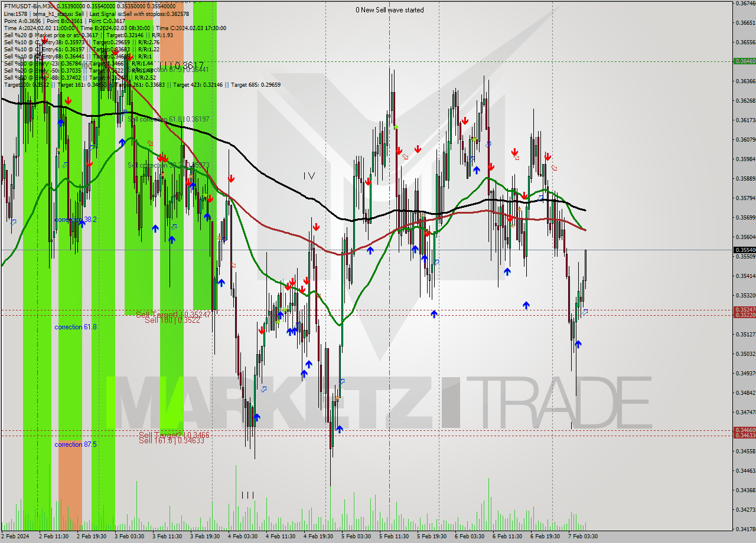The image size is (756, 543).
Task: Click the '2 Feb 19:30' time axis label
Action: click(92, 537)
